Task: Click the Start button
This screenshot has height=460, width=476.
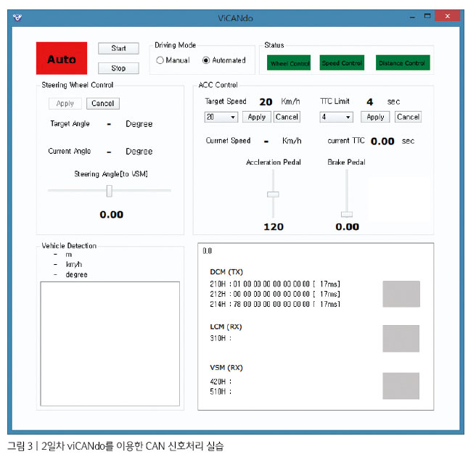Action: (x=118, y=49)
